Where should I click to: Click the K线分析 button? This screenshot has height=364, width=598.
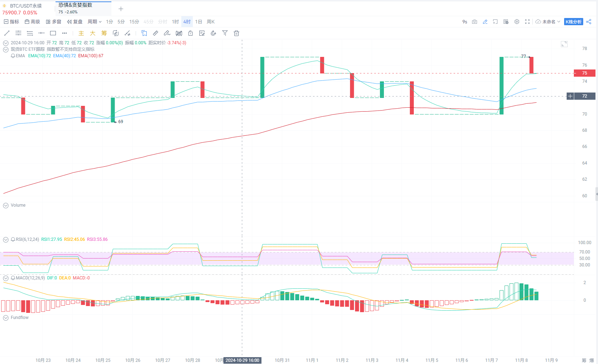573,22
